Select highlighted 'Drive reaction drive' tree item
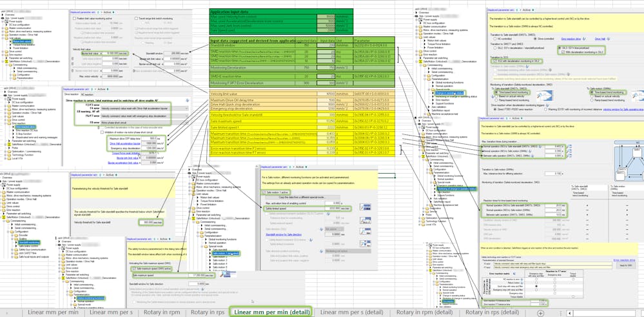Viewport: 644px width, 317px height. pyautogui.click(x=27, y=127)
